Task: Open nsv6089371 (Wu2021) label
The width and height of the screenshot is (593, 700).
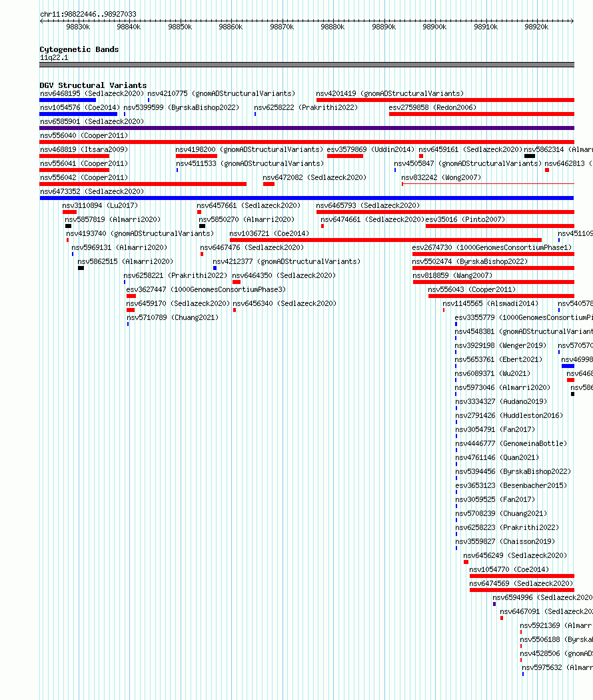Action: 492,373
